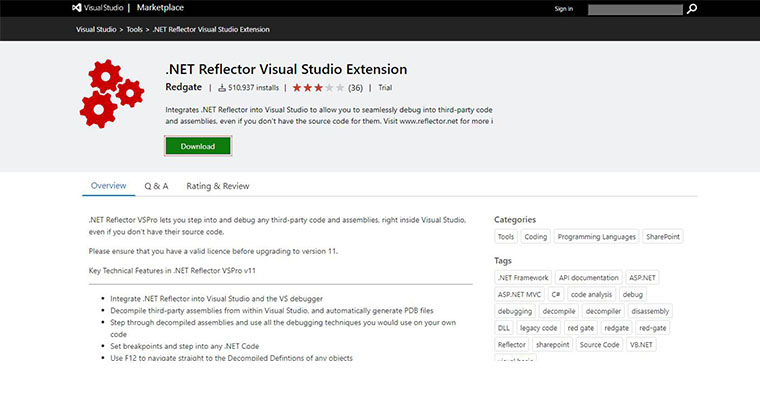Open the Rating & Review tab

click(x=218, y=186)
